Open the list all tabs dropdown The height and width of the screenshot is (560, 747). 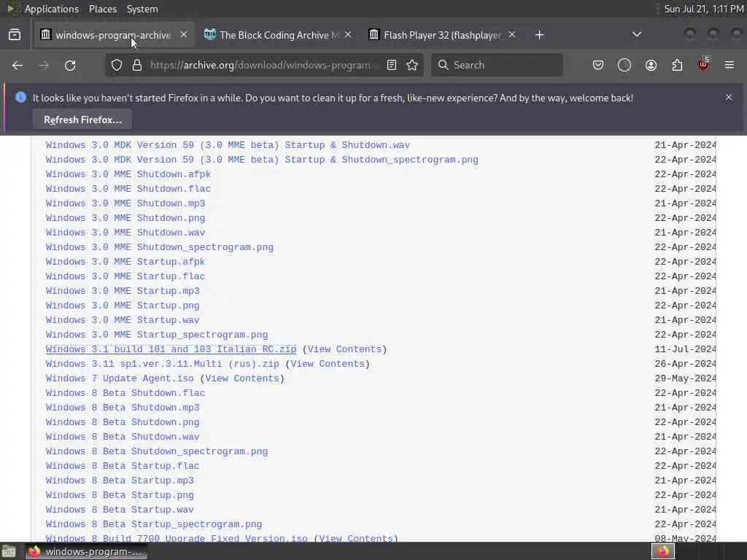point(636,34)
